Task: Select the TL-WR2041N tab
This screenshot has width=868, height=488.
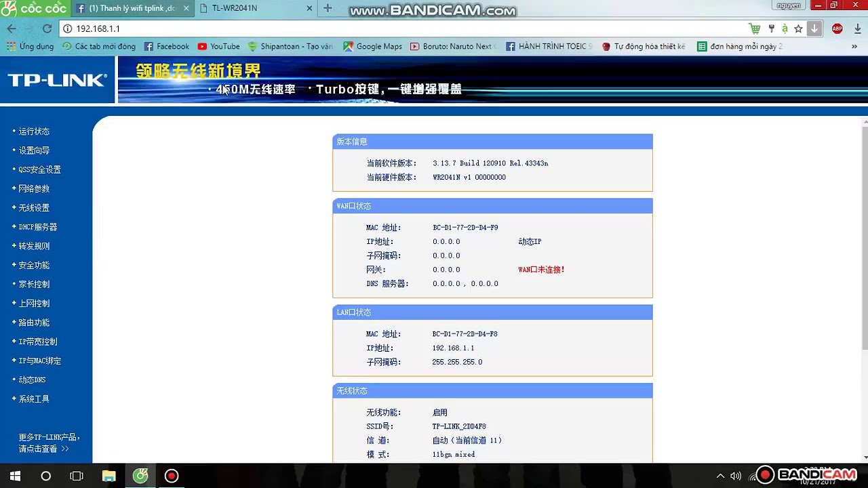Action: pos(256,8)
